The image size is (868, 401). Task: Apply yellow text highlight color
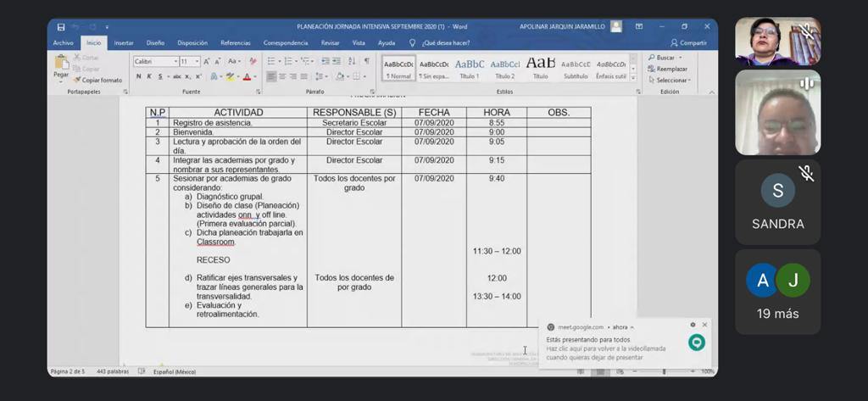pyautogui.click(x=230, y=76)
